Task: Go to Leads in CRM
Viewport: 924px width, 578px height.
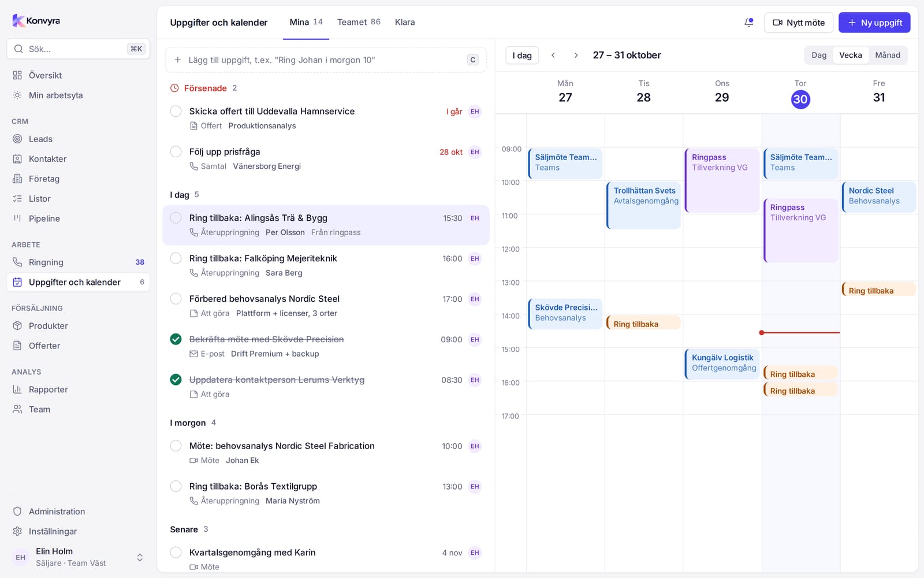Action: [78, 139]
